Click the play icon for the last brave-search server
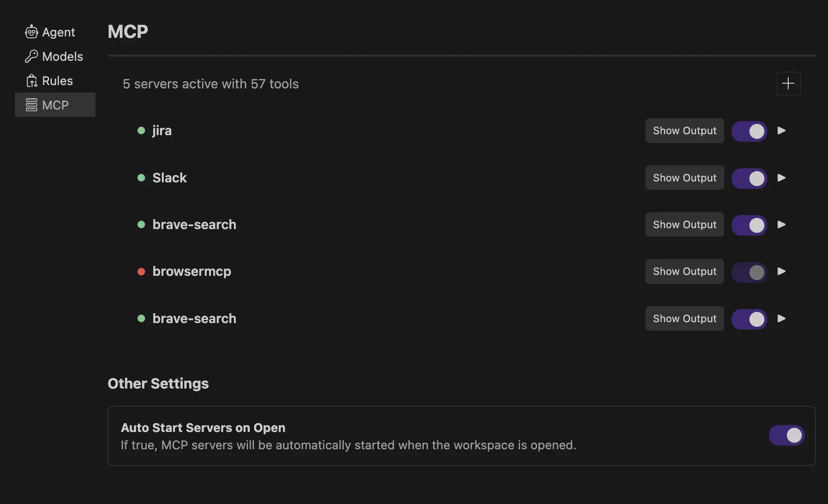The width and height of the screenshot is (828, 504). (x=781, y=319)
